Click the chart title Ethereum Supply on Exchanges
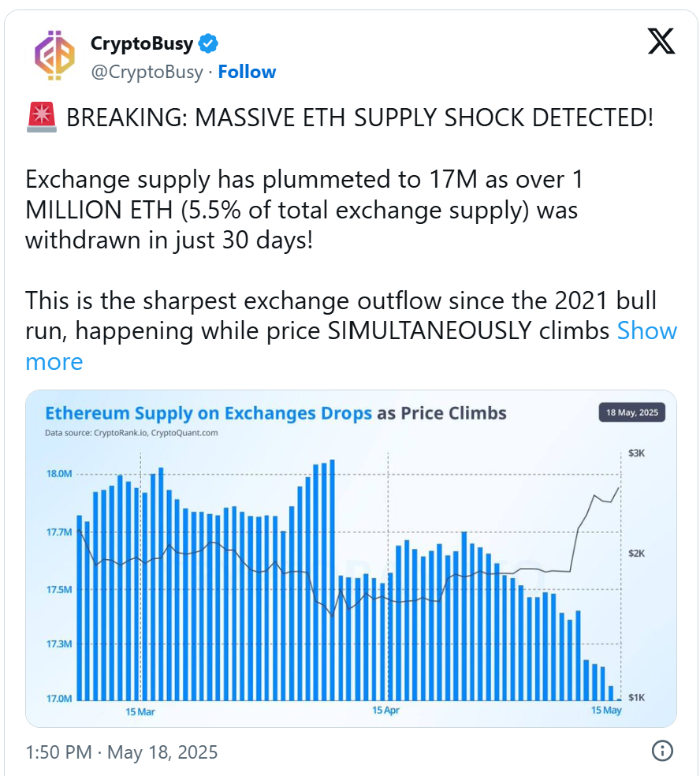 coord(208,413)
